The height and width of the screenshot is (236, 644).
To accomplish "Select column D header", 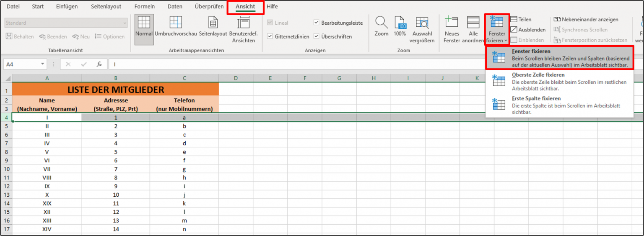I will tap(236, 78).
